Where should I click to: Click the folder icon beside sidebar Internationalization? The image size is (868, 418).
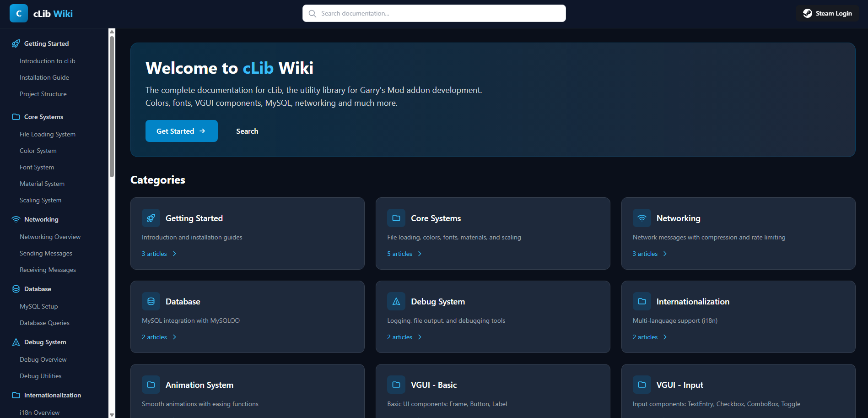tap(16, 395)
